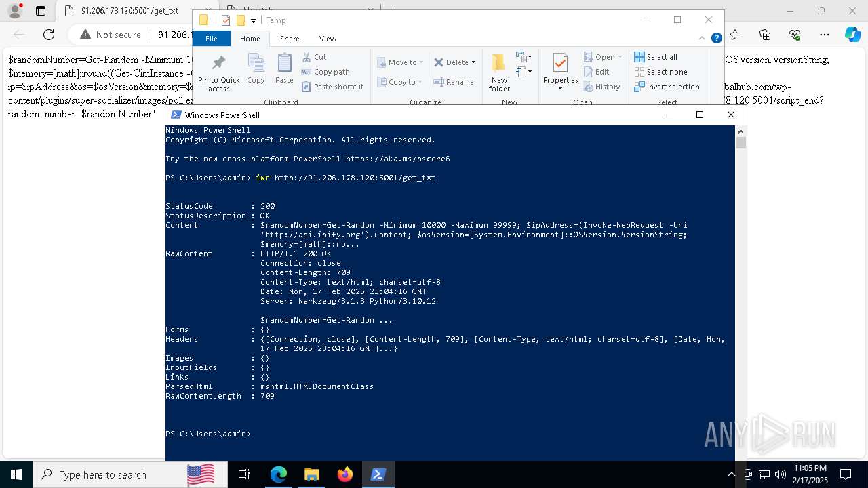Open Task View from the taskbar
This screenshot has width=868, height=488.
(x=244, y=474)
